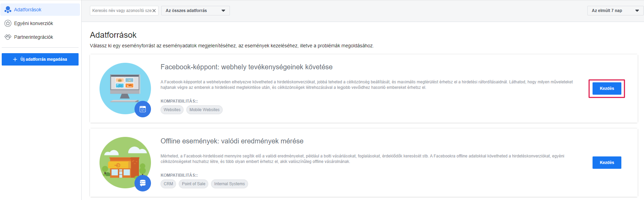Open the Az összes adatforrás dropdown
Viewport: 644px width, 200px height.
(196, 11)
